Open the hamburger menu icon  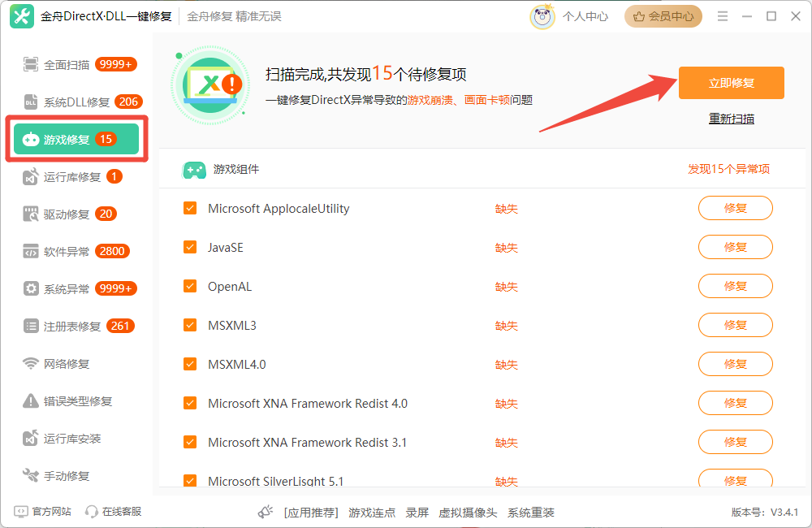(x=723, y=16)
